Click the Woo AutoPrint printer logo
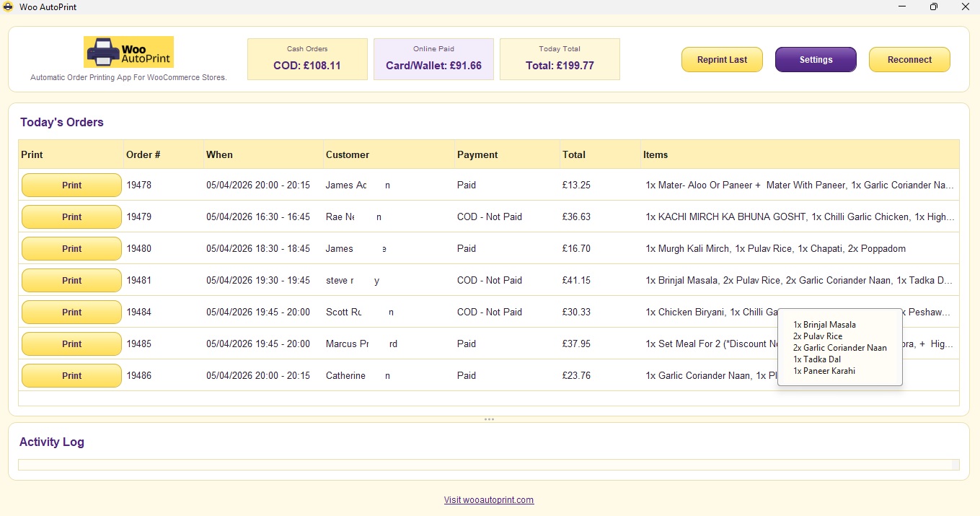980x516 pixels. [127, 51]
